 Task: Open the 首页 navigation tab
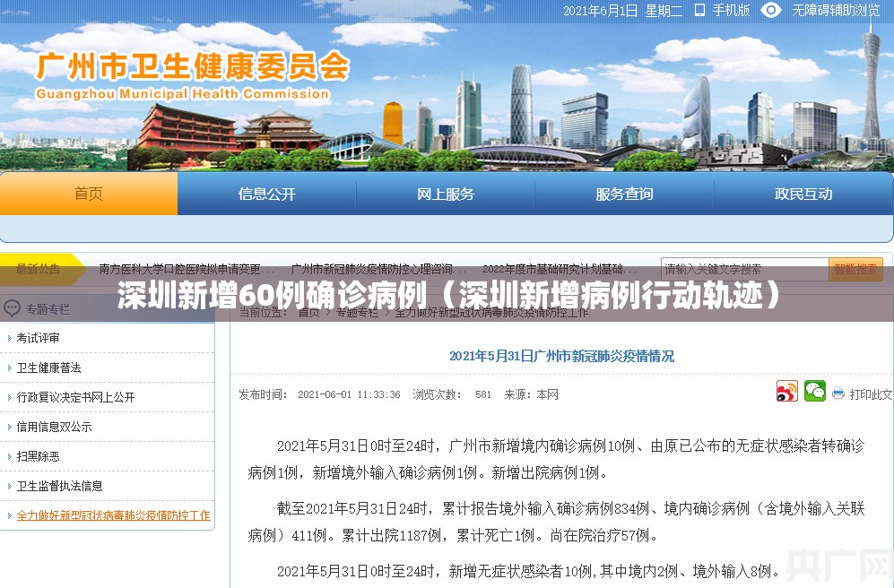[89, 194]
